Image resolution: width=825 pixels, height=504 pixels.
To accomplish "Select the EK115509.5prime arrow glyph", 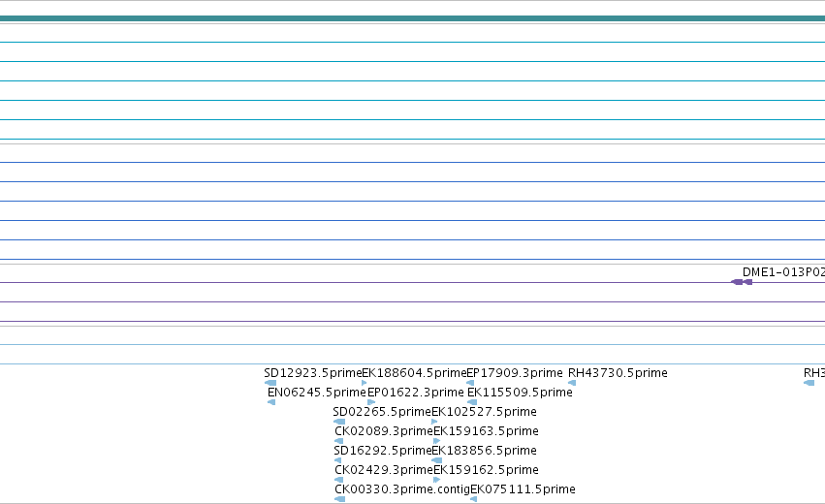I will [x=472, y=402].
